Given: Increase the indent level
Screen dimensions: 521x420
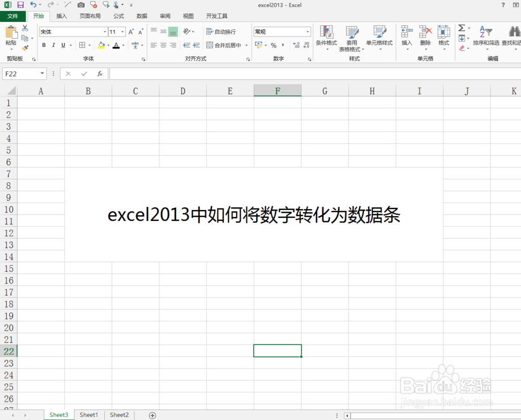Looking at the screenshot, I should click(x=196, y=45).
